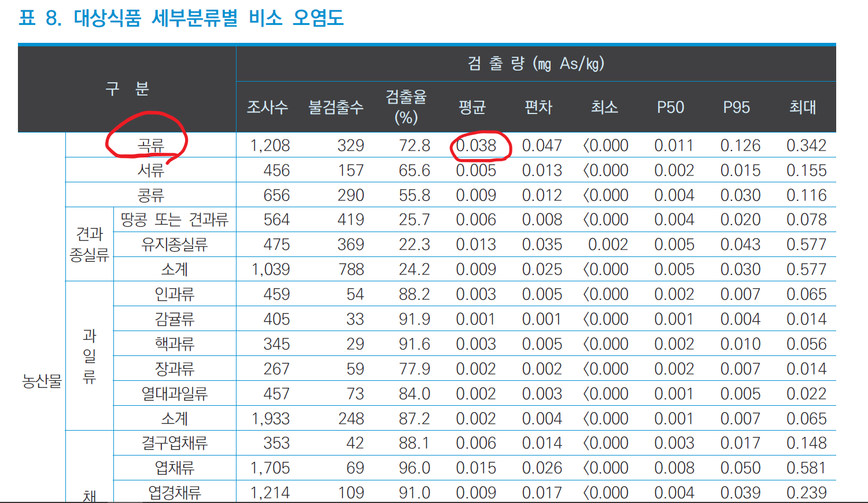This screenshot has width=868, height=503.
Task: Click 인과류 non-detect count '54'
Action: point(355,295)
